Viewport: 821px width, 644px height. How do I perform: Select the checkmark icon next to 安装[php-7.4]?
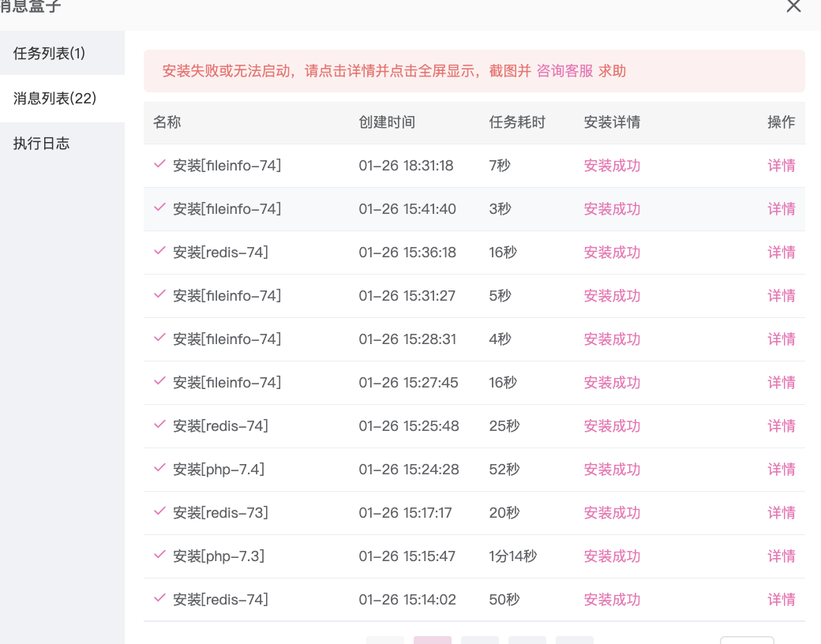point(159,469)
